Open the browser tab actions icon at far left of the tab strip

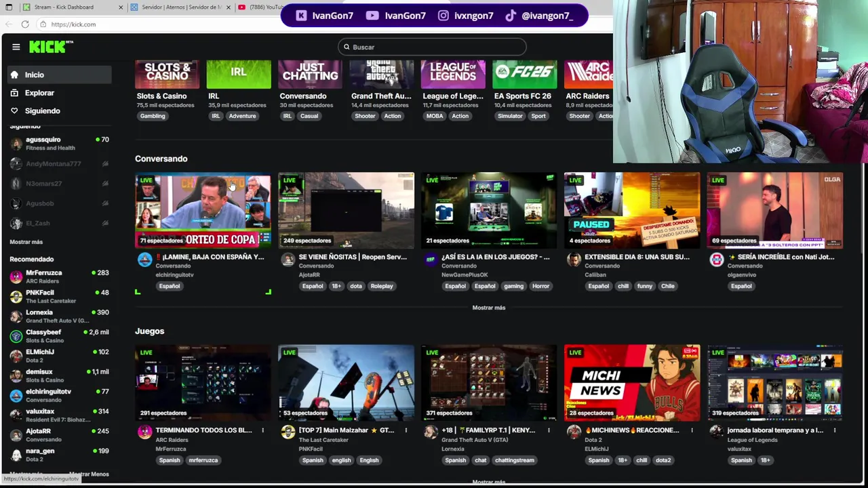9,7
